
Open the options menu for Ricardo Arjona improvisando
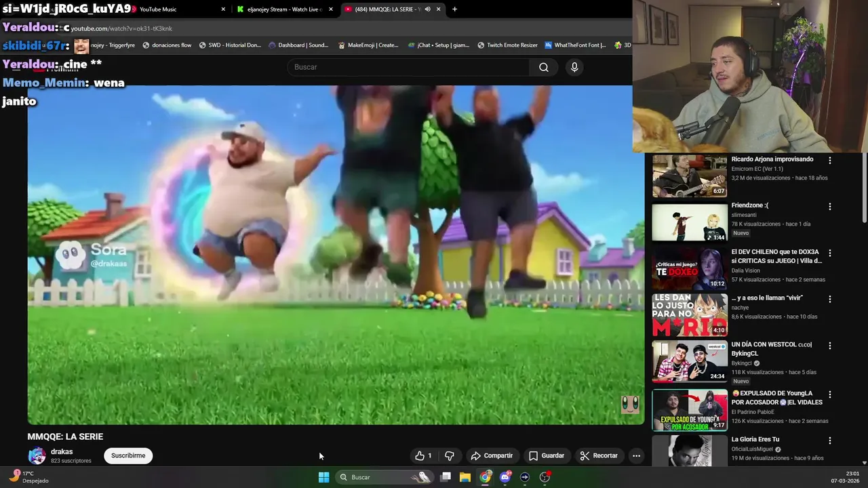(x=829, y=160)
